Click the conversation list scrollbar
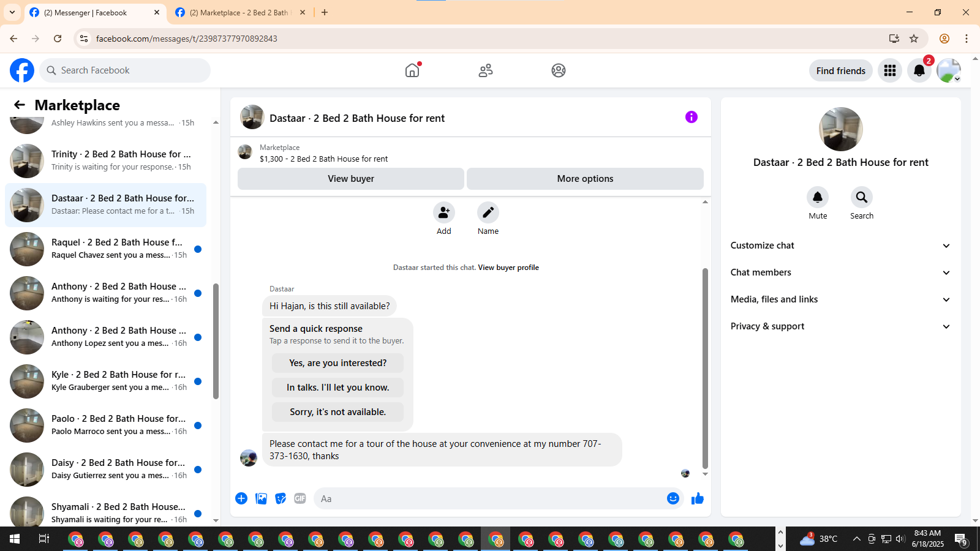This screenshot has width=980, height=551. click(216, 341)
